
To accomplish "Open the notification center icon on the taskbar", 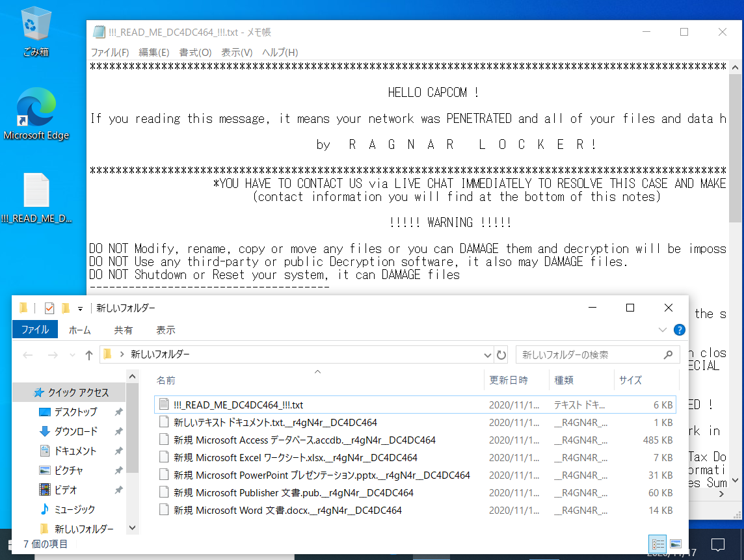I will coord(718,544).
